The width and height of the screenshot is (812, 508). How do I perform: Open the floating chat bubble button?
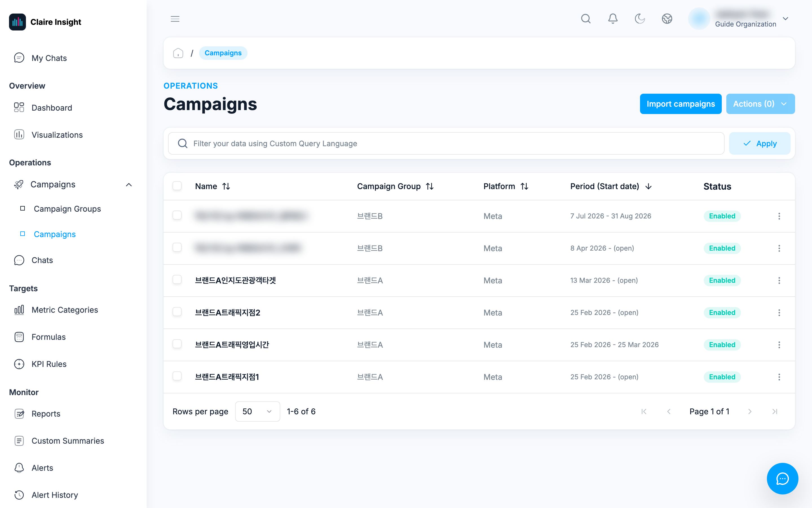point(782,478)
